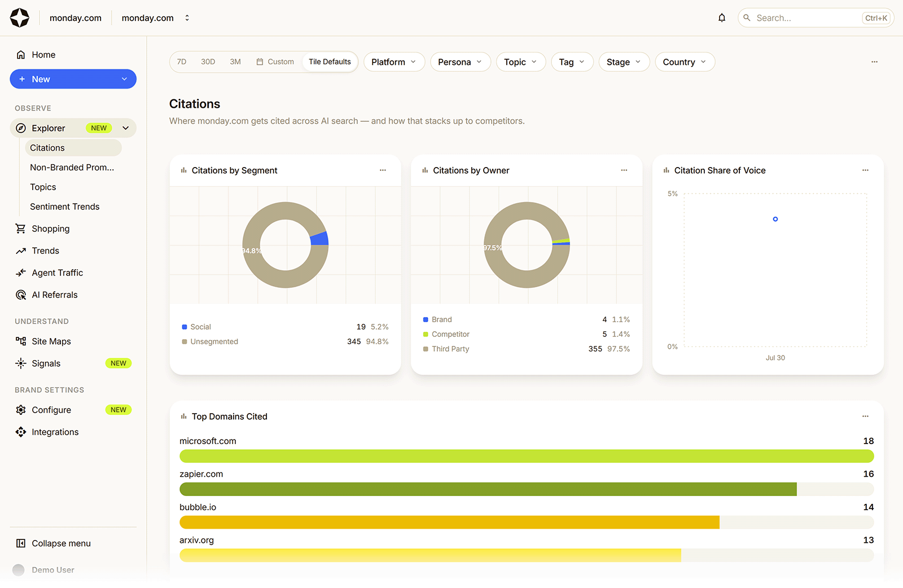Click the Trends arrow icon
Image resolution: width=903 pixels, height=588 pixels.
pos(21,251)
